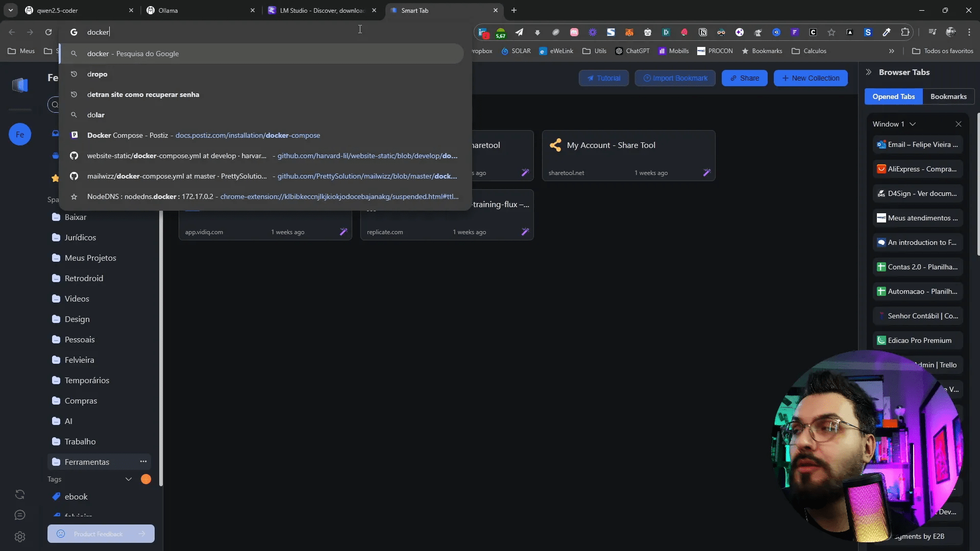Open the PROCON bookmark
Screen dimensions: 980x551
point(715,51)
